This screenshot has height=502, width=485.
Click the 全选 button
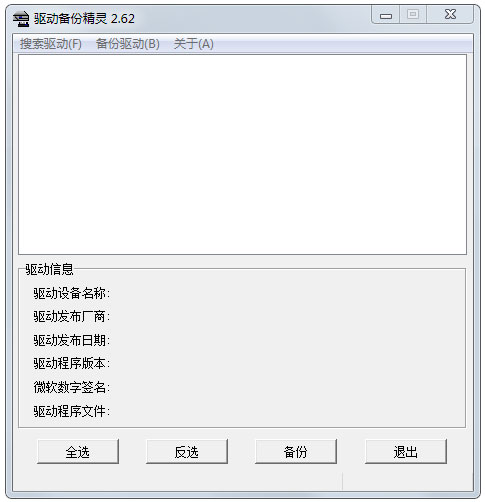[x=78, y=452]
